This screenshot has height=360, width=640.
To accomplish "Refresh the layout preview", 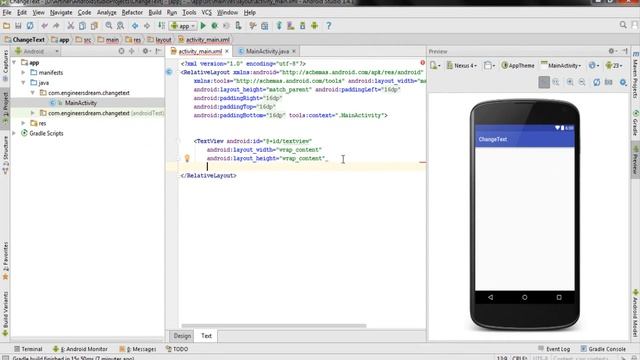I will 596,82.
